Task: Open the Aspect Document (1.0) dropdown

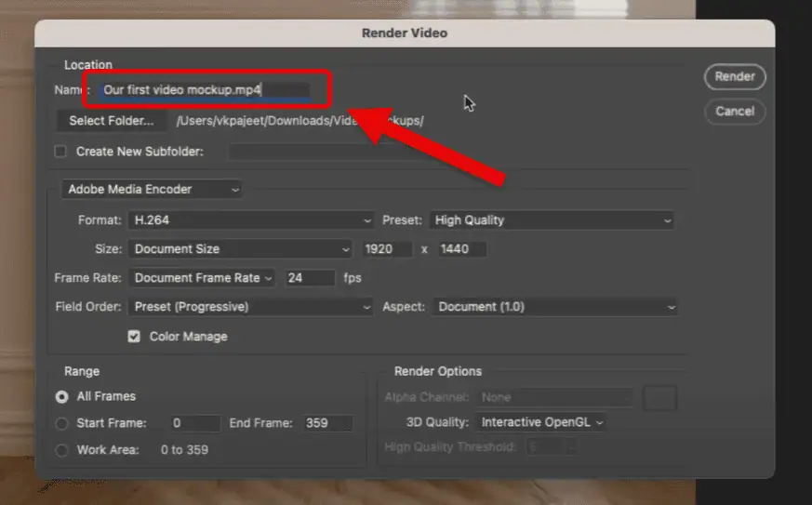Action: coord(554,307)
